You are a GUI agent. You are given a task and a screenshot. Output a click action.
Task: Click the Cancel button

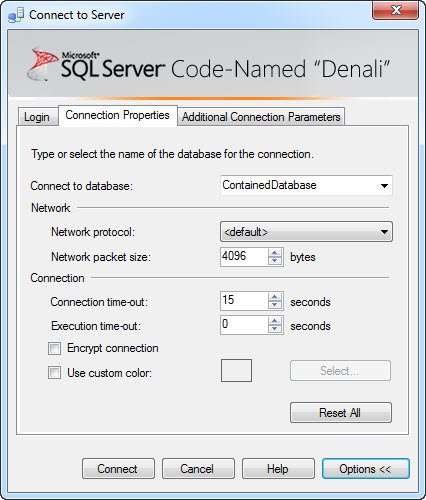tap(198, 469)
